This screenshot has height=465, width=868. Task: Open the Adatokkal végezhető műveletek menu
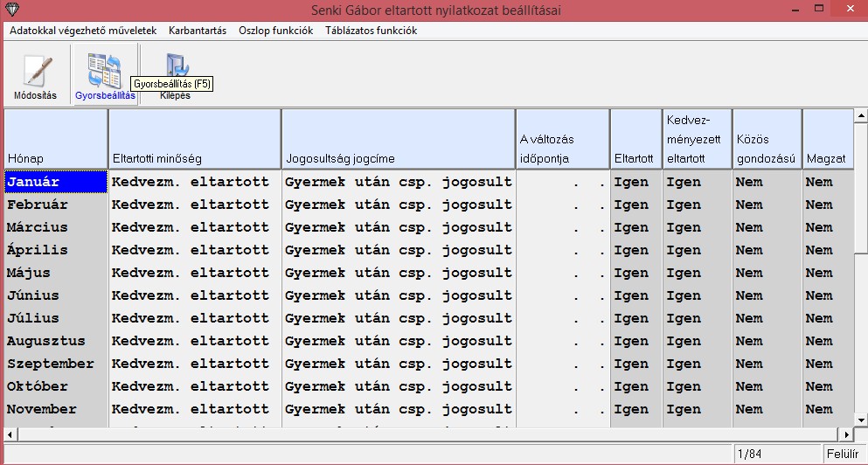[x=83, y=31]
